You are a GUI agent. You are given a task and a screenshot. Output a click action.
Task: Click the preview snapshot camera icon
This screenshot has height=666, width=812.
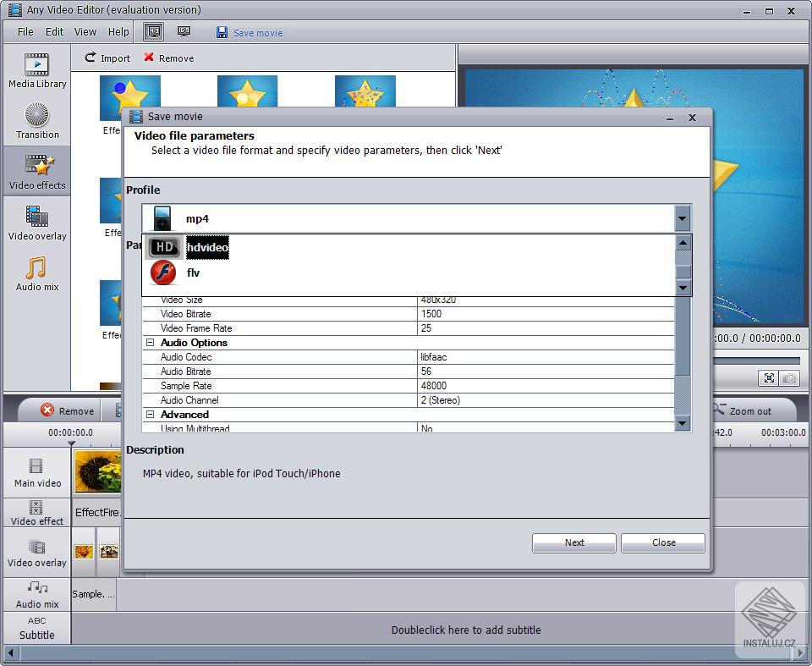789,378
